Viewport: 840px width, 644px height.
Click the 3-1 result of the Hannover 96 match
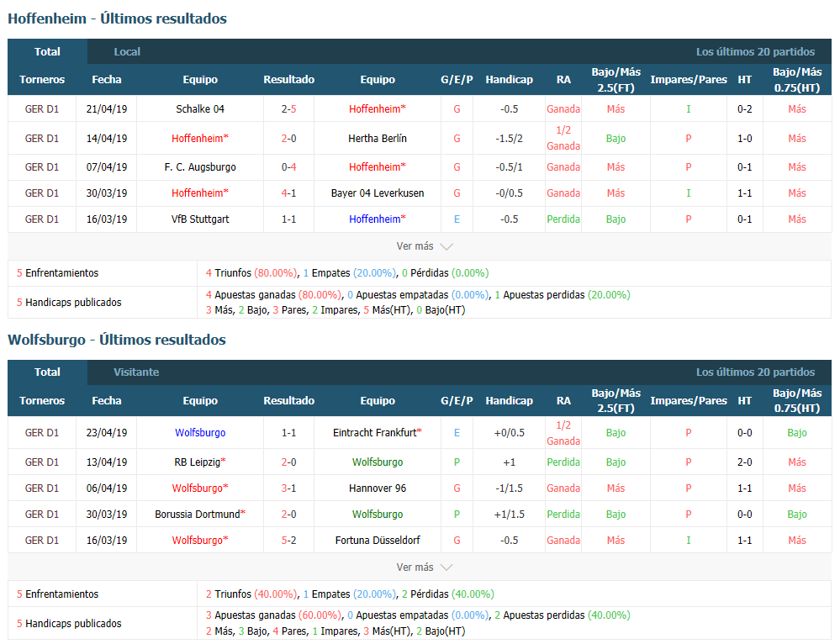pyautogui.click(x=288, y=488)
